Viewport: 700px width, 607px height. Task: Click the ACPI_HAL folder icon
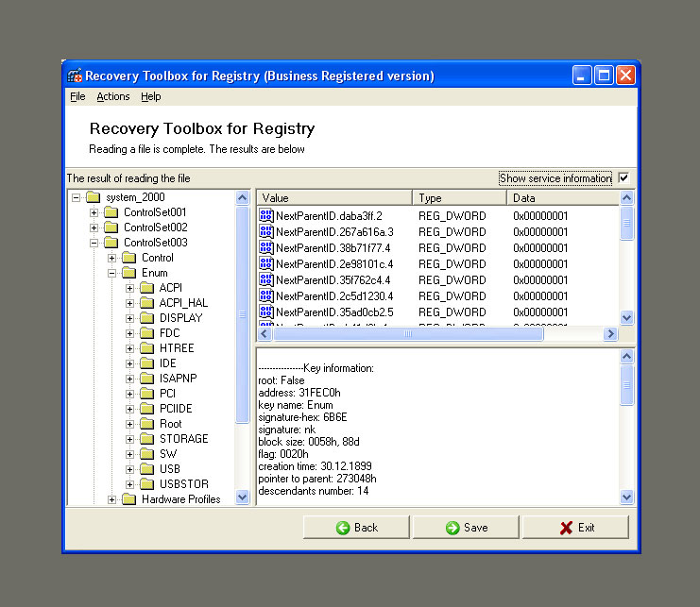(x=146, y=303)
